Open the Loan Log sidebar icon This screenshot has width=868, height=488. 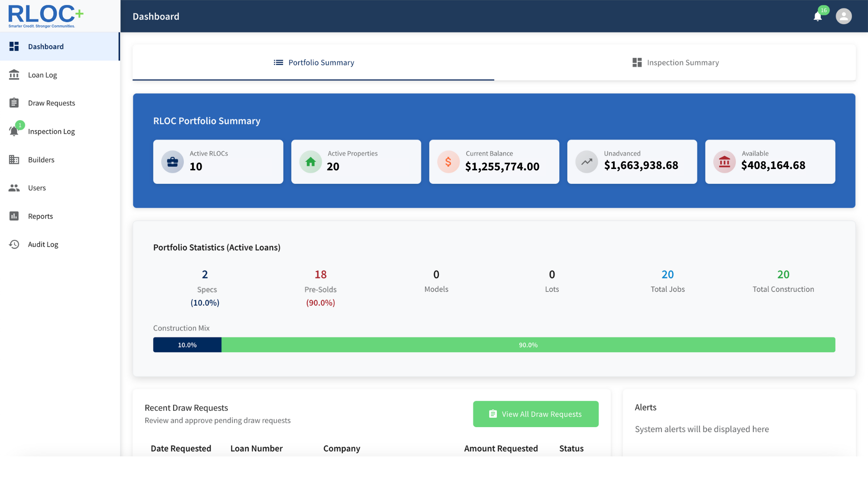[14, 75]
